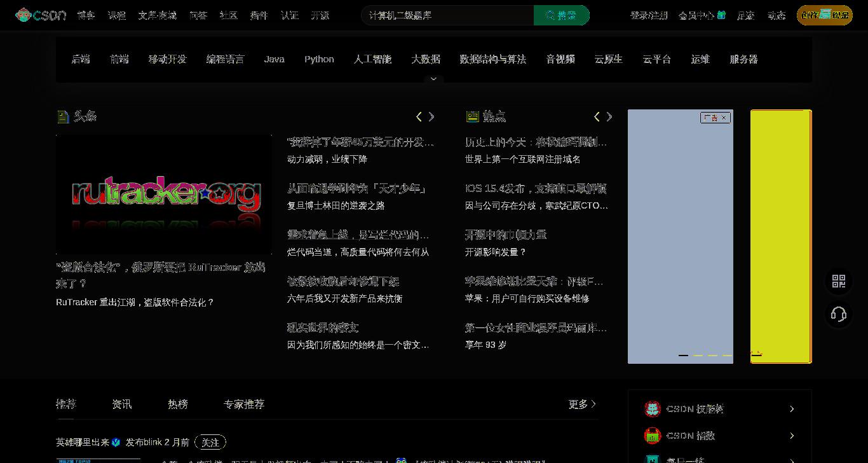Open the article subtitled 动力减弱，业绩下降
The image size is (868, 463).
pos(327,159)
